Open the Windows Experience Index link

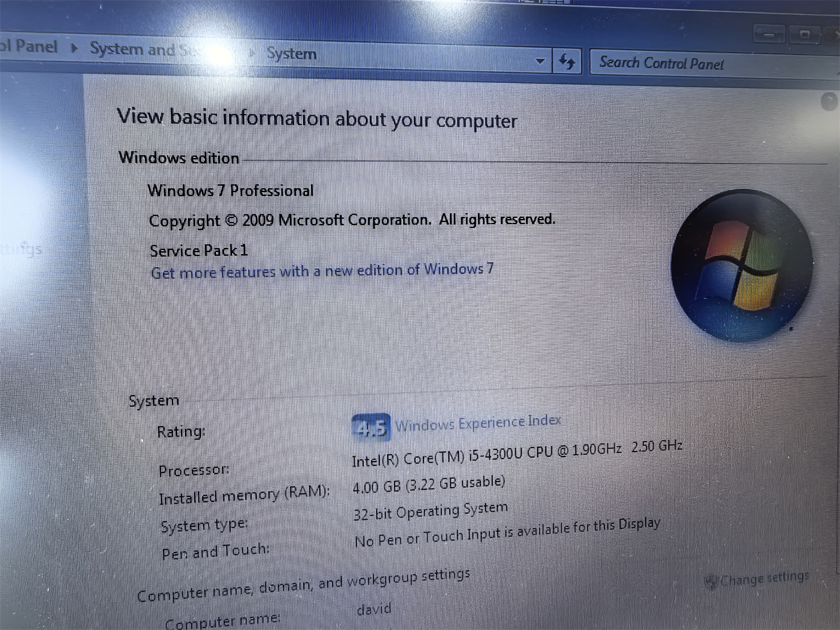point(478,423)
